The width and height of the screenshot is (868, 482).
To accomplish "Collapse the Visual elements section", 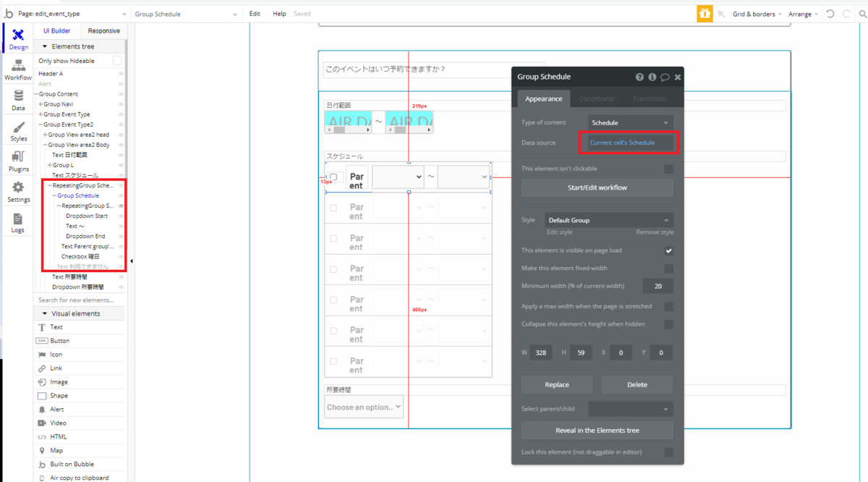I will (44, 313).
